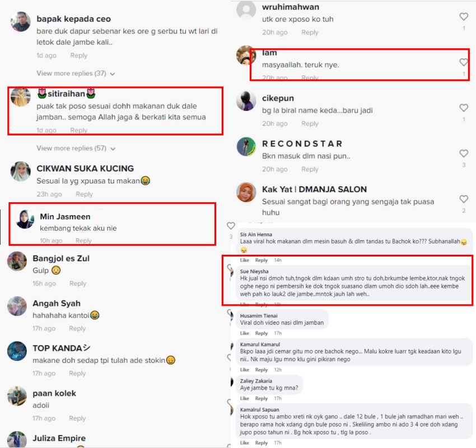Like RECONDSTAR's comment using heart
476x448 pixels.
[x=464, y=153]
